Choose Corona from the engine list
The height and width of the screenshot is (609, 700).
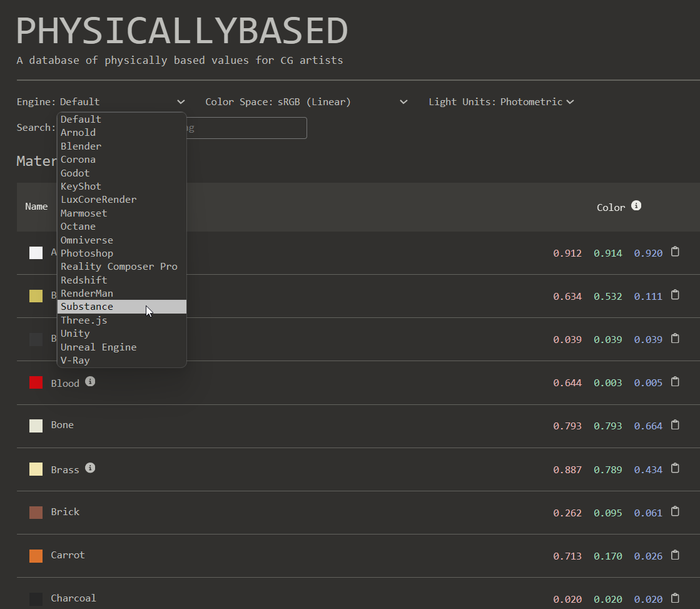(122, 160)
